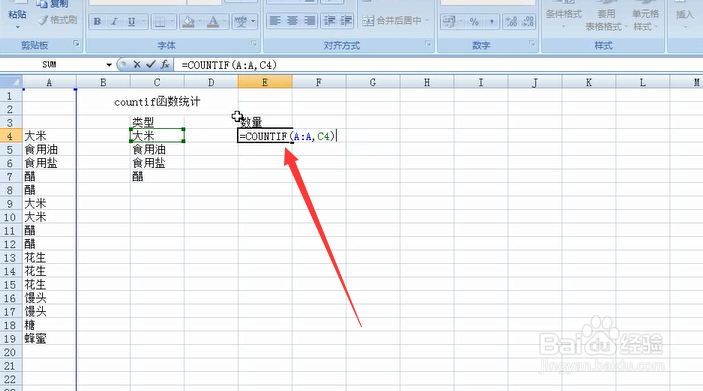Select row 19 header

coord(10,339)
